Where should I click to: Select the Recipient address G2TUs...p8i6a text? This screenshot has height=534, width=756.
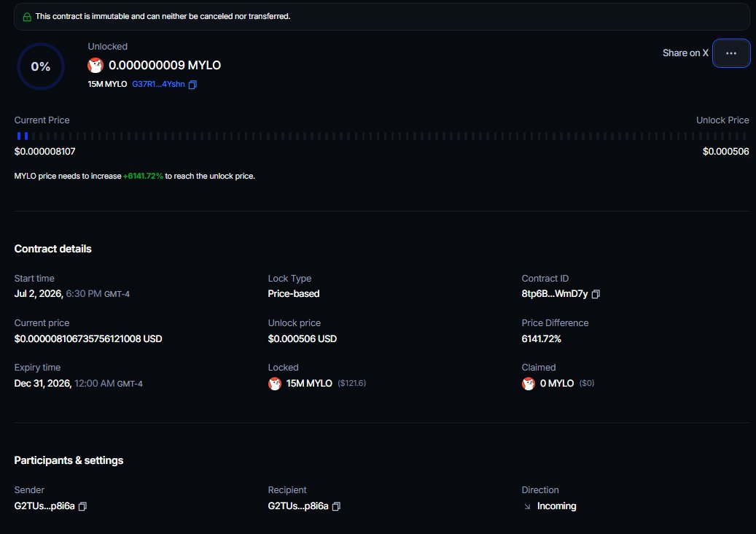coord(298,506)
